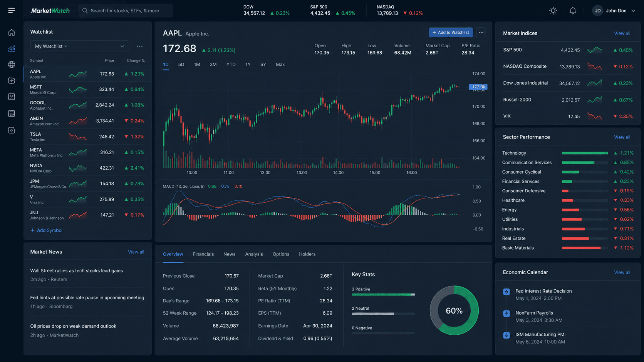Open the screener list sidebar icon
The image size is (644, 362).
[12, 97]
